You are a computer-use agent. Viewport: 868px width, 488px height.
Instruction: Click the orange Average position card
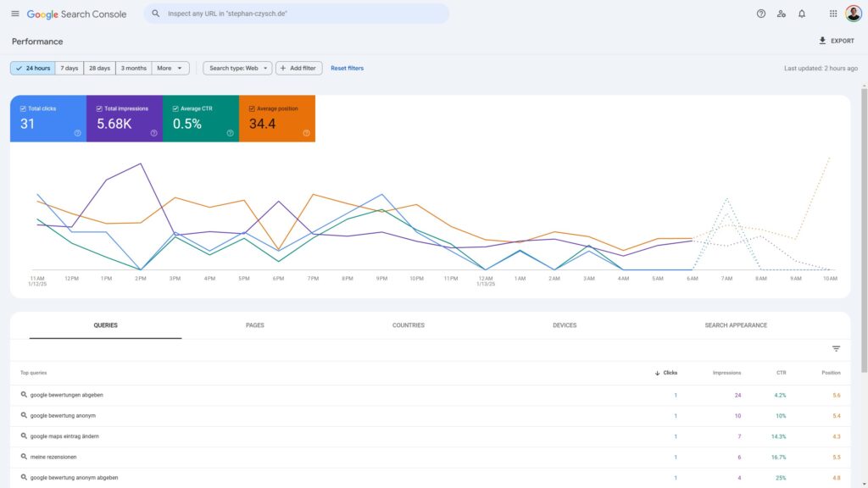coord(277,119)
